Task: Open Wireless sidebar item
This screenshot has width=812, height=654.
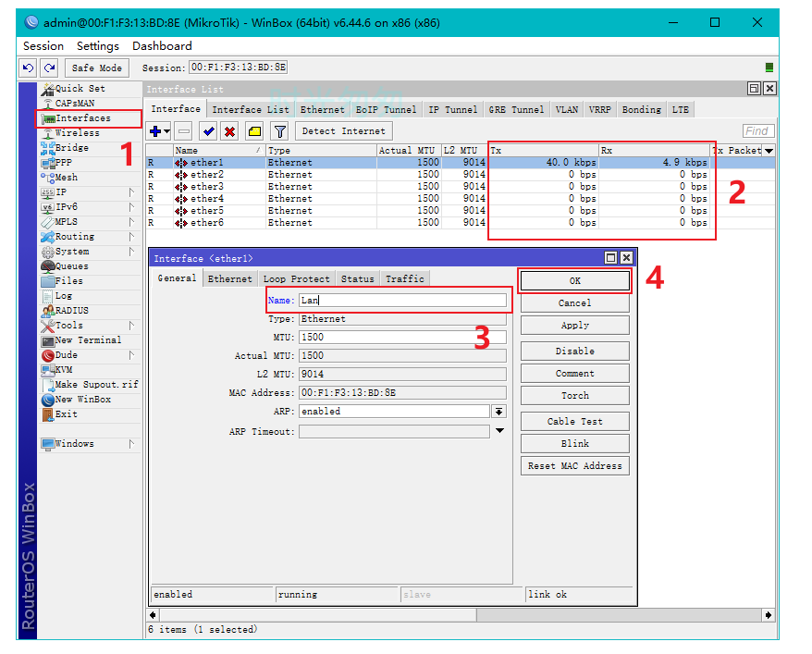Action: [x=77, y=133]
